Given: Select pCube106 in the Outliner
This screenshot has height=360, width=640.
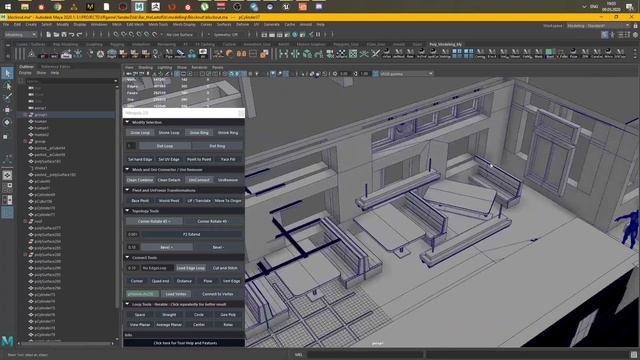Looking at the screenshot, I should (43, 201).
